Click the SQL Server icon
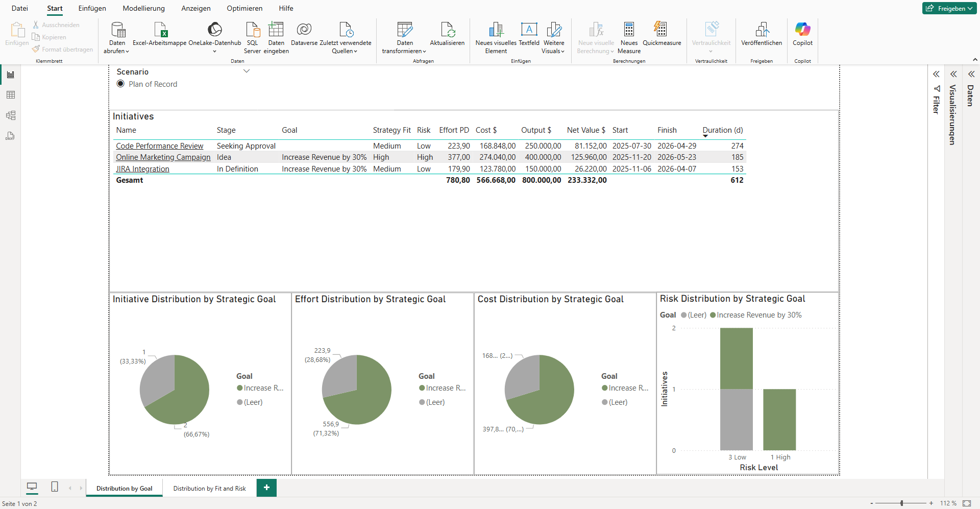The width and height of the screenshot is (980, 509). point(252,30)
